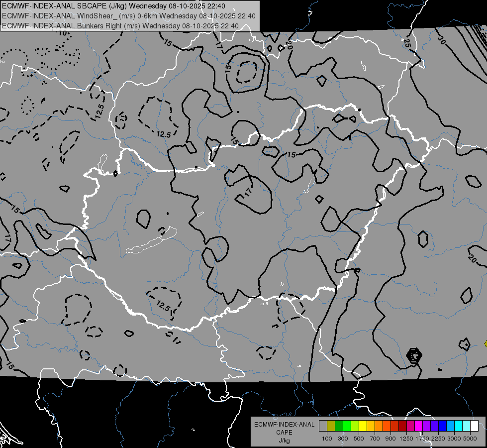
Task: Click the WindShear 0-6km title line
Action: coord(128,16)
